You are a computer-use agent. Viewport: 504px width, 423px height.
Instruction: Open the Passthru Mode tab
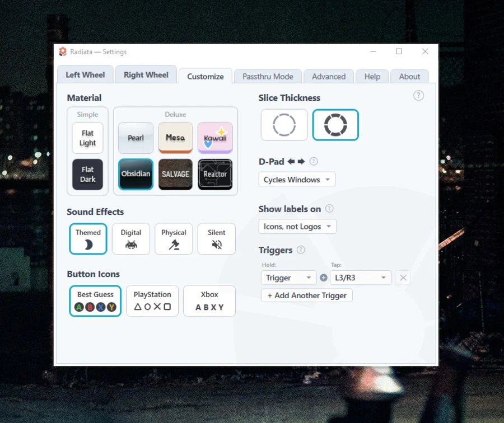coord(268,77)
